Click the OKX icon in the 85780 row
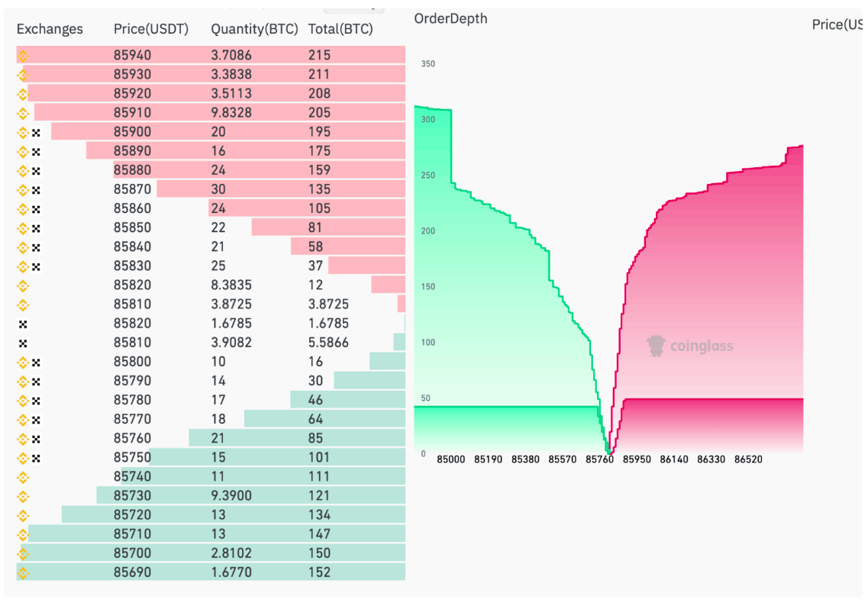The height and width of the screenshot is (603, 868). 36,401
